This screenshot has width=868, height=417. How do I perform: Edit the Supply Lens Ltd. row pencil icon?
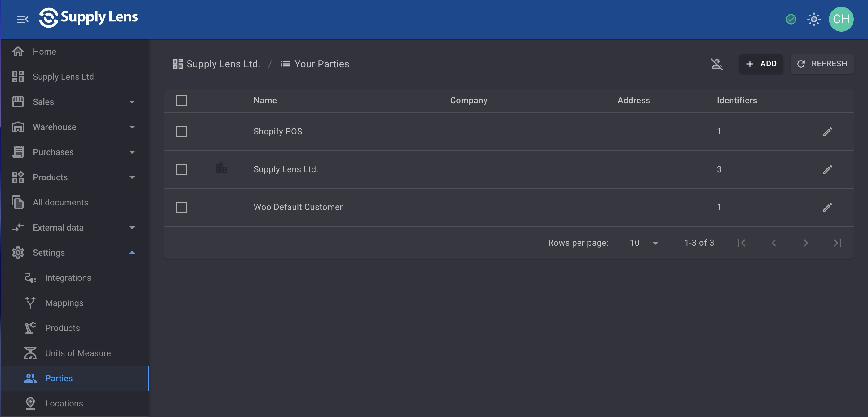(x=827, y=169)
